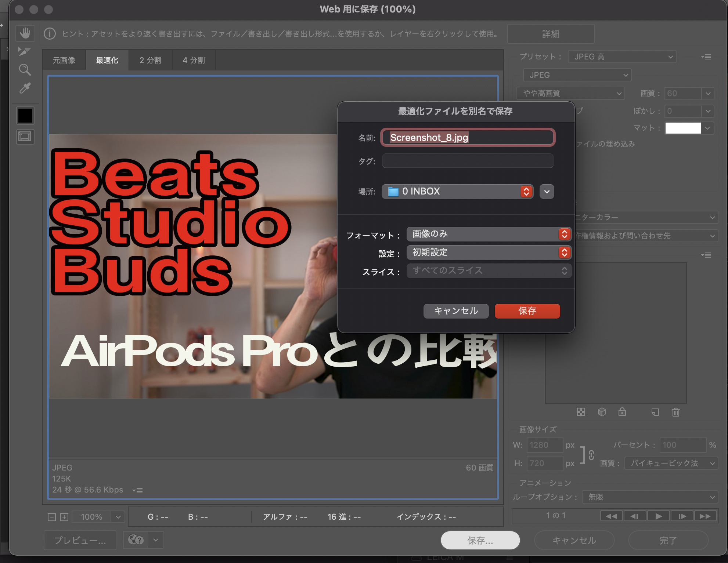Click the lock color icon

click(622, 412)
